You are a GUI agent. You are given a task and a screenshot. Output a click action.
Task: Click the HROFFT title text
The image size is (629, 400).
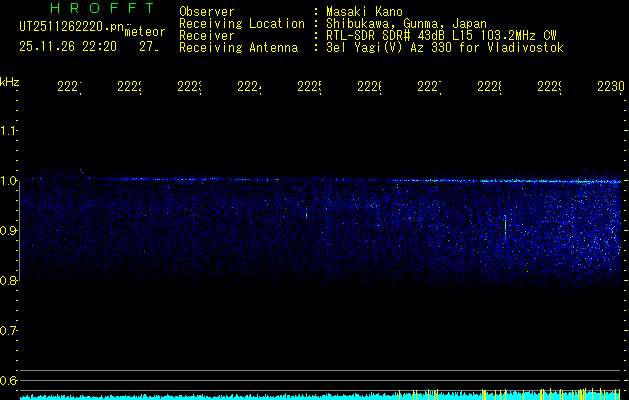tap(102, 8)
